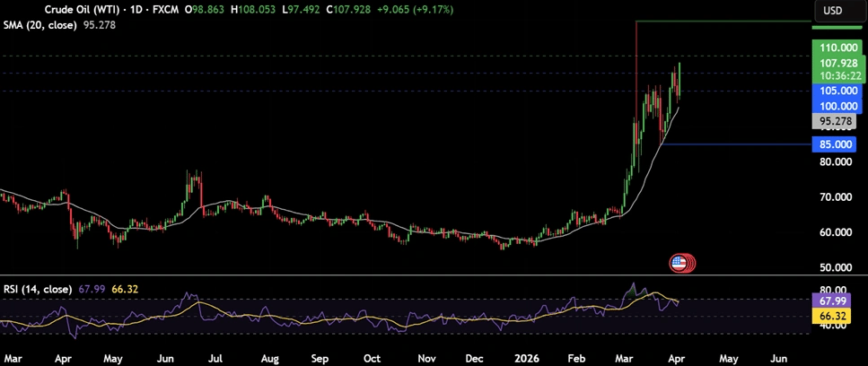Open the USD currency selector

click(x=840, y=11)
